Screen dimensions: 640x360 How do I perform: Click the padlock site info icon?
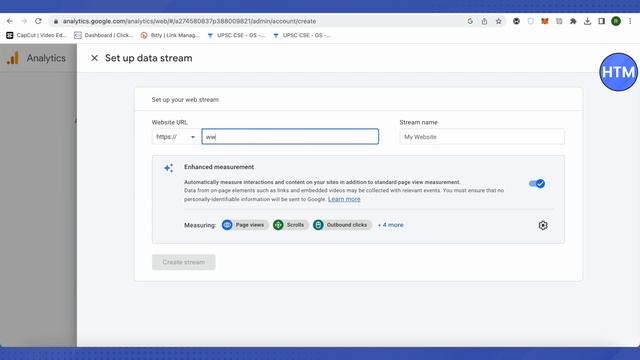[x=56, y=21]
